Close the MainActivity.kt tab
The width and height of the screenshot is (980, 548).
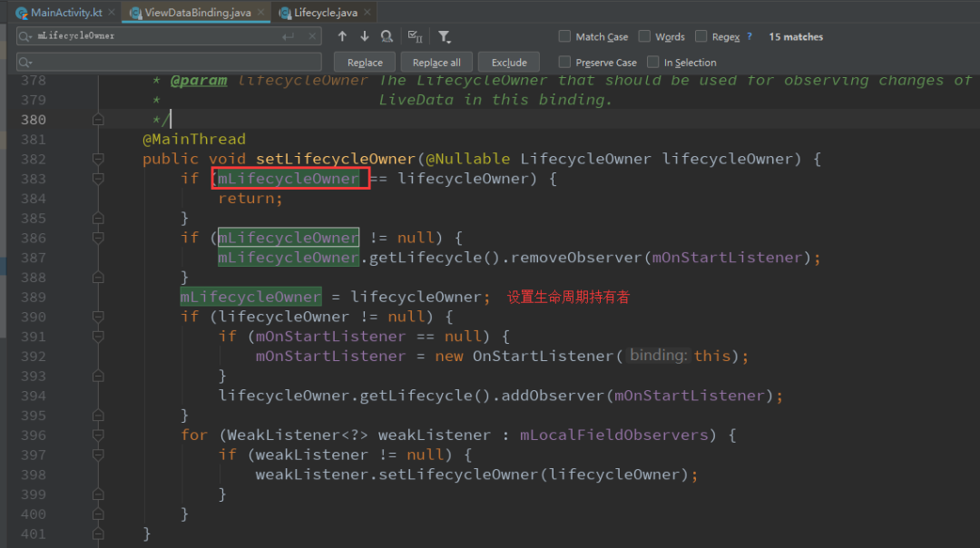(112, 12)
